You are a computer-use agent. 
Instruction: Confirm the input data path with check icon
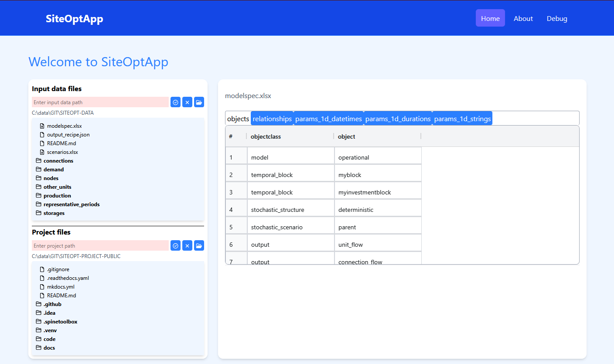[x=175, y=102]
